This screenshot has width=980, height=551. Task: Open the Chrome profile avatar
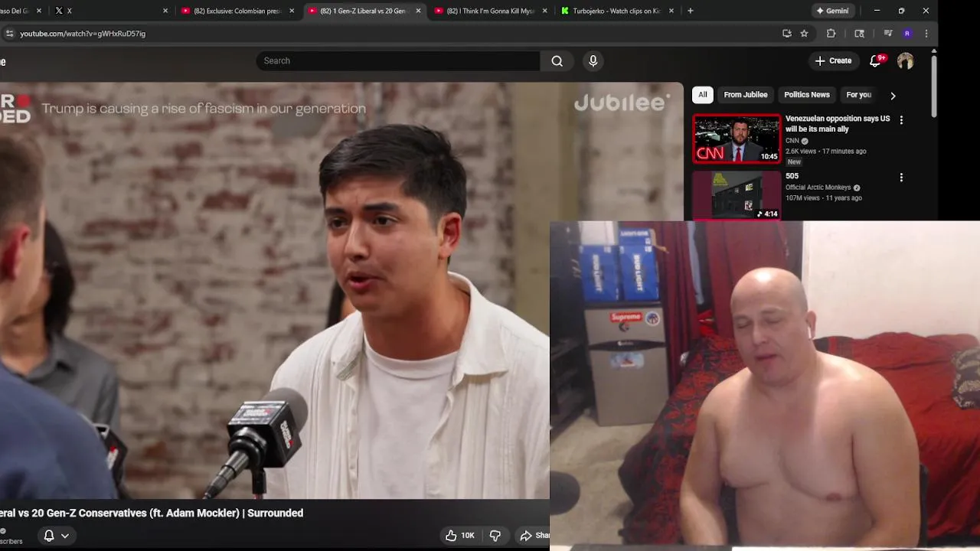(x=907, y=34)
